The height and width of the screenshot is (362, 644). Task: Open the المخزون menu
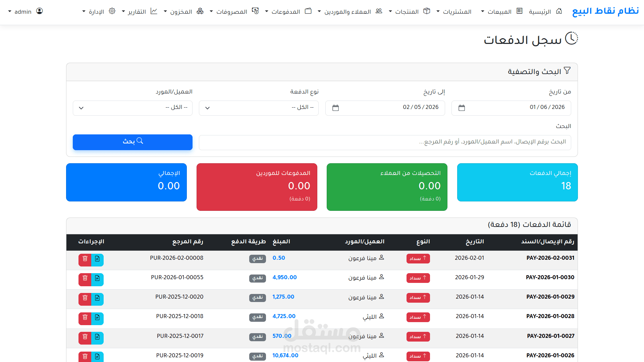[180, 12]
